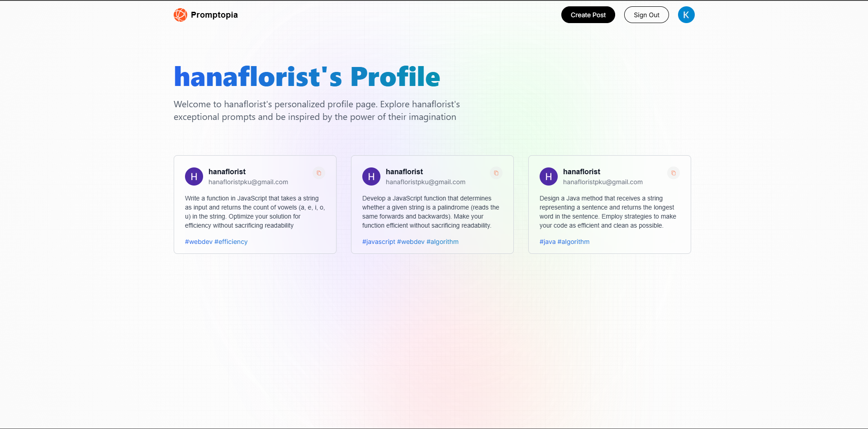Select the #java hashtag
Image resolution: width=868 pixels, height=429 pixels.
pyautogui.click(x=547, y=242)
